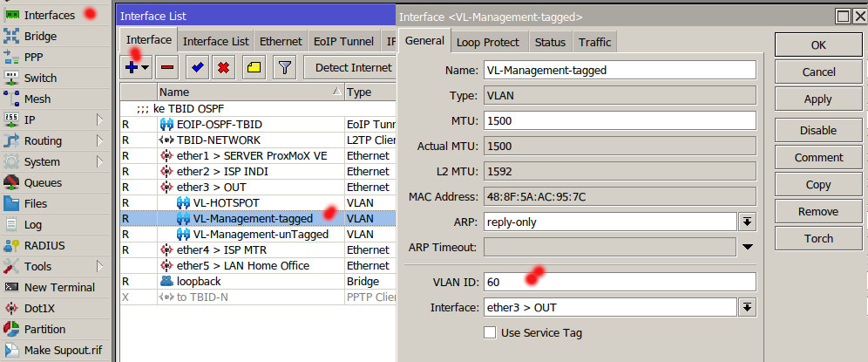Select the ether5 > LAN Home Office row

point(258,265)
